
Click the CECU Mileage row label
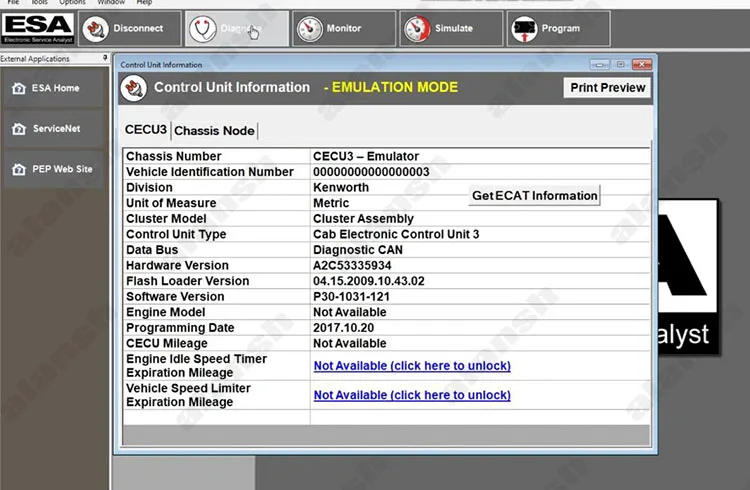[167, 343]
